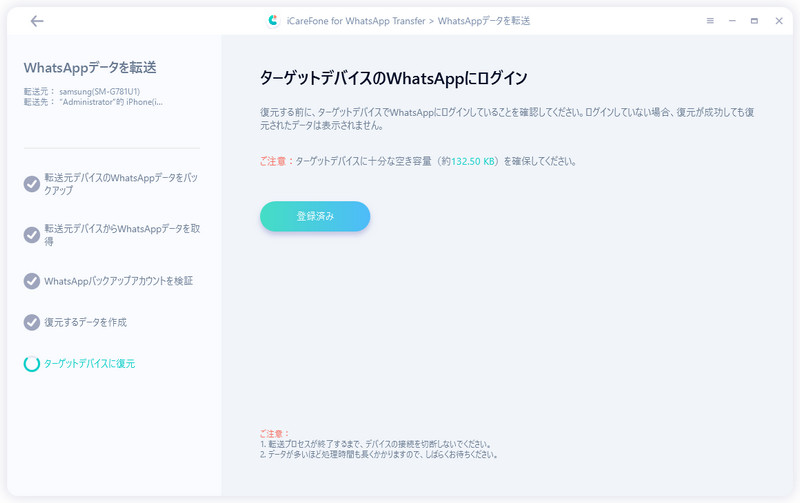Click source device samsung(SM-G781U1) text
The width and height of the screenshot is (800, 503).
point(99,92)
